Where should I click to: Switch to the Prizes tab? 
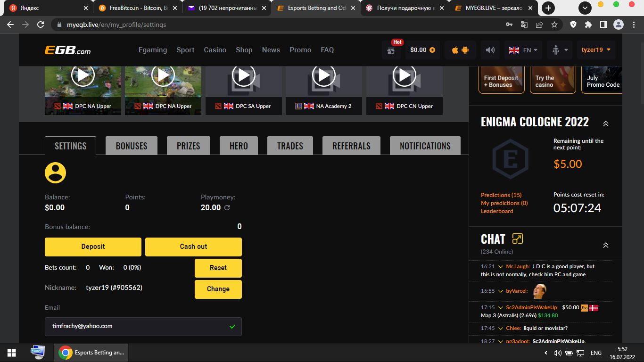tap(189, 146)
